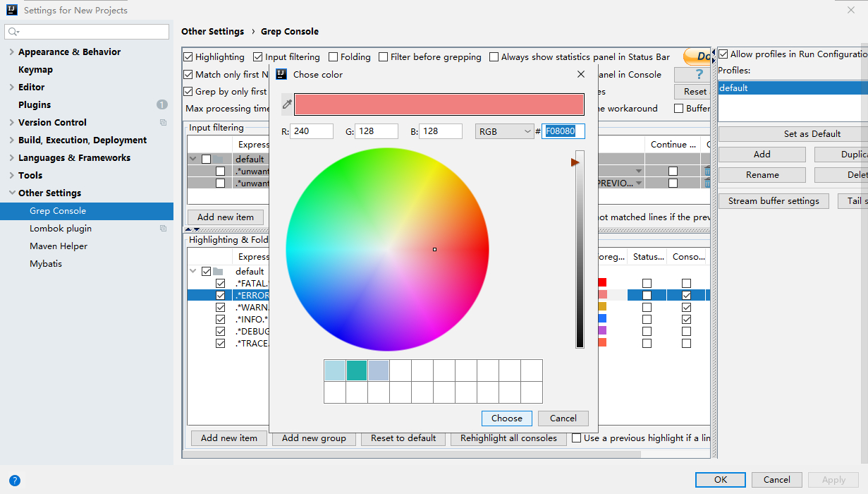
Task: Select the teal saved color swatch
Action: pos(357,370)
